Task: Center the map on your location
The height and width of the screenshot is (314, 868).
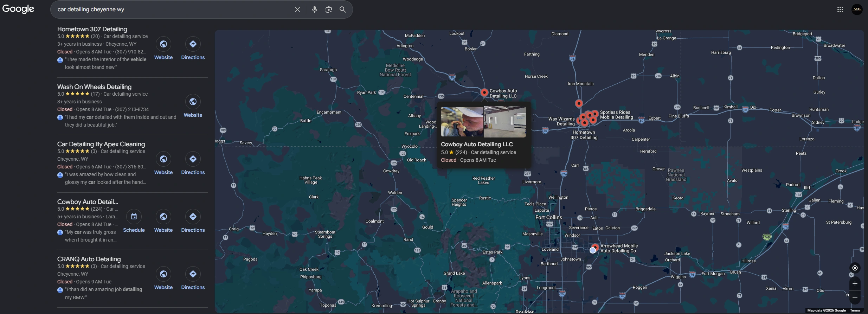Action: coord(855,268)
